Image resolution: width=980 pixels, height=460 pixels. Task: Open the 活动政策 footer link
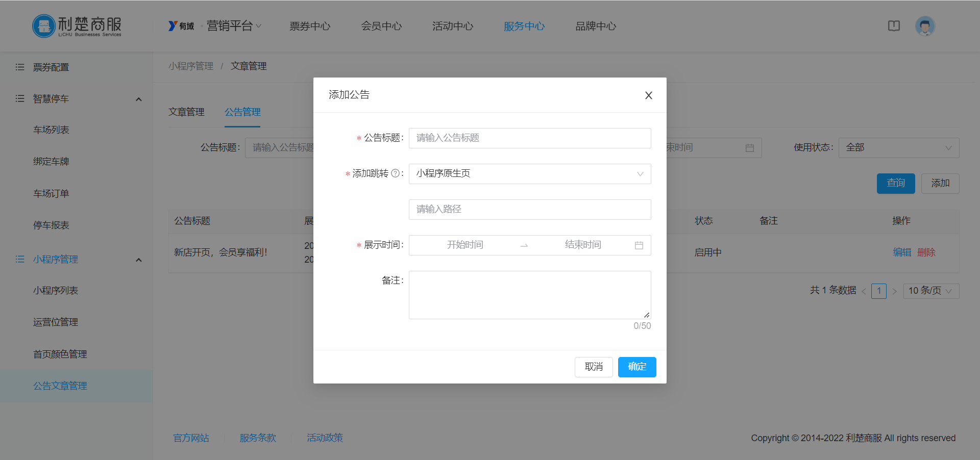[x=325, y=438]
